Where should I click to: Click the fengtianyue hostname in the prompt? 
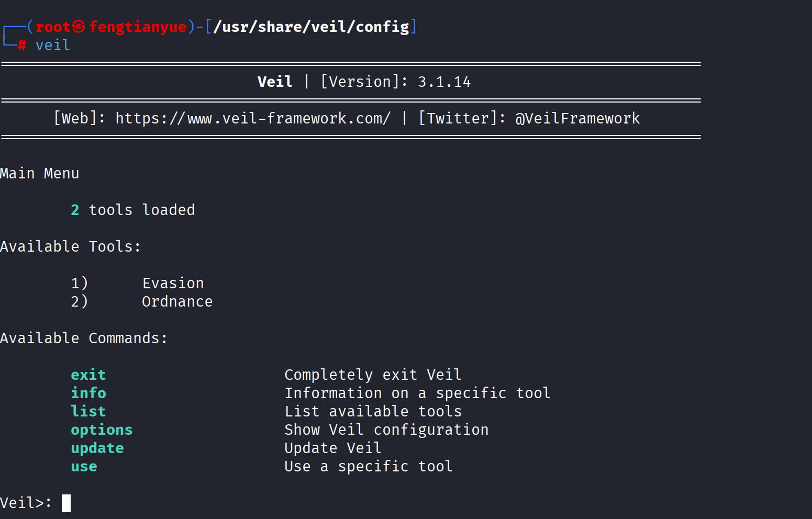click(138, 27)
